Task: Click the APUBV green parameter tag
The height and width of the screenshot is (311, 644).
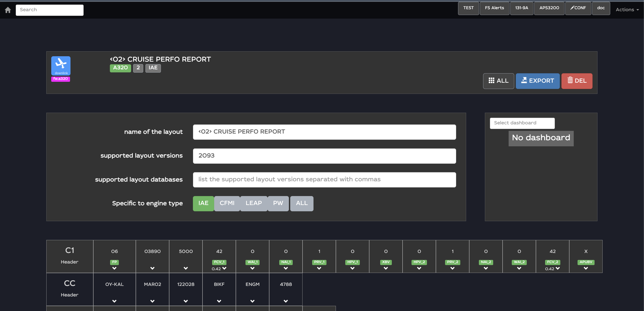Action: pyautogui.click(x=586, y=262)
